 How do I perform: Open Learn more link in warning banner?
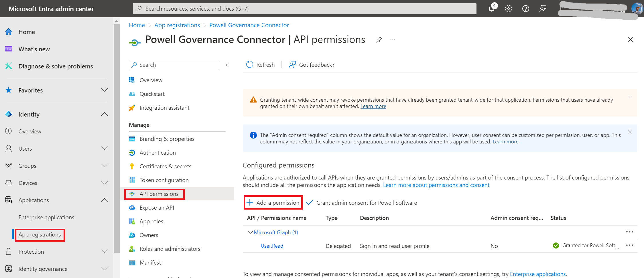point(373,106)
